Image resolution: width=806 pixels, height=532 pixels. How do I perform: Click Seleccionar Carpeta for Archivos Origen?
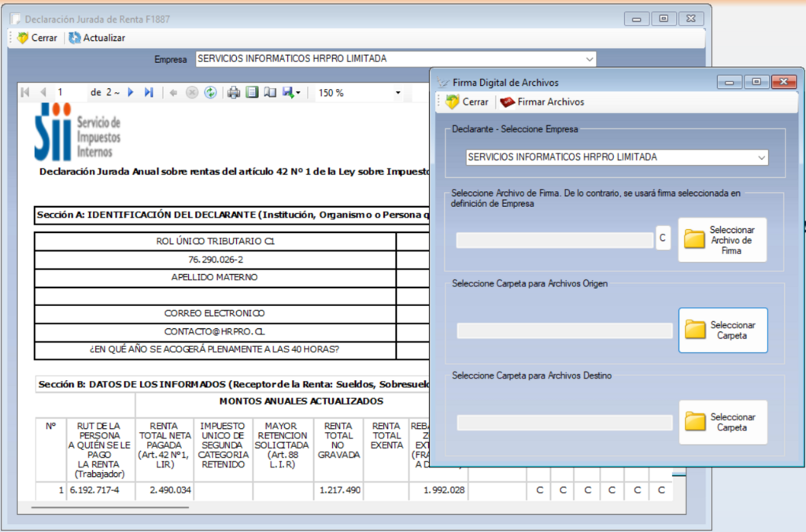point(723,331)
